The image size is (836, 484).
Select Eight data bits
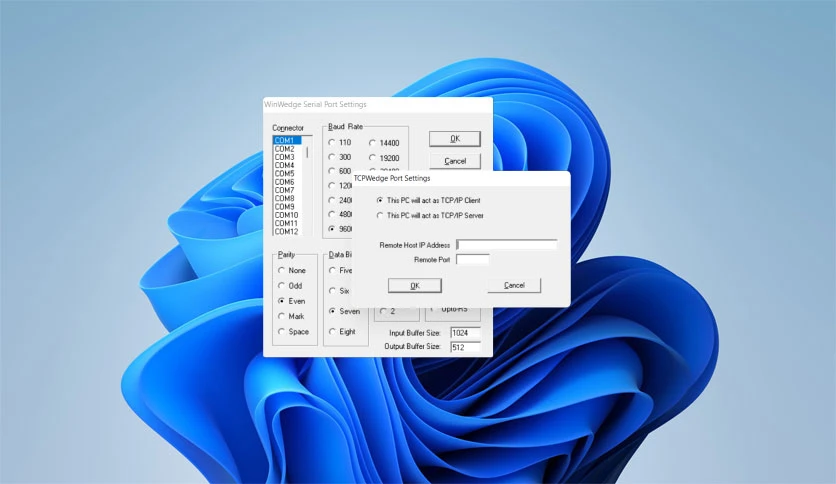pyautogui.click(x=332, y=332)
